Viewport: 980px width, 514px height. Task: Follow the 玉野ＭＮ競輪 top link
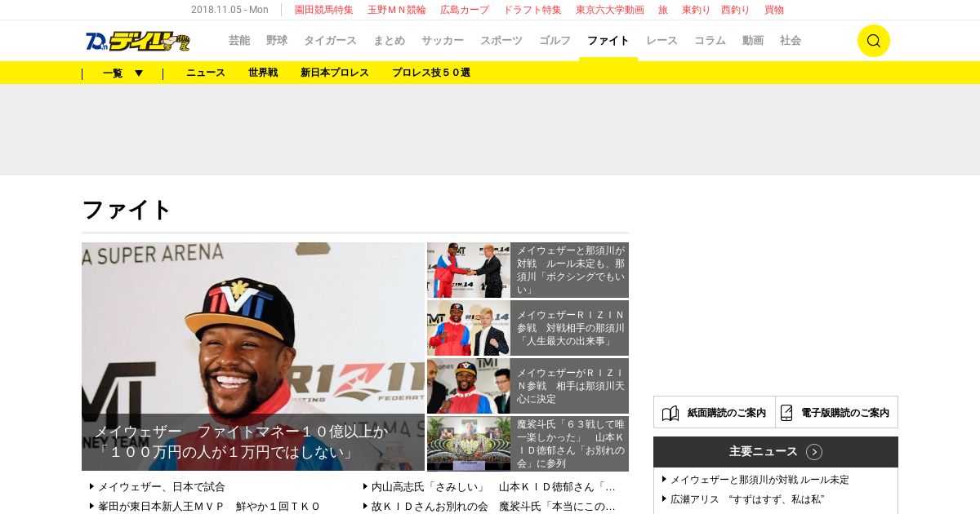(397, 10)
